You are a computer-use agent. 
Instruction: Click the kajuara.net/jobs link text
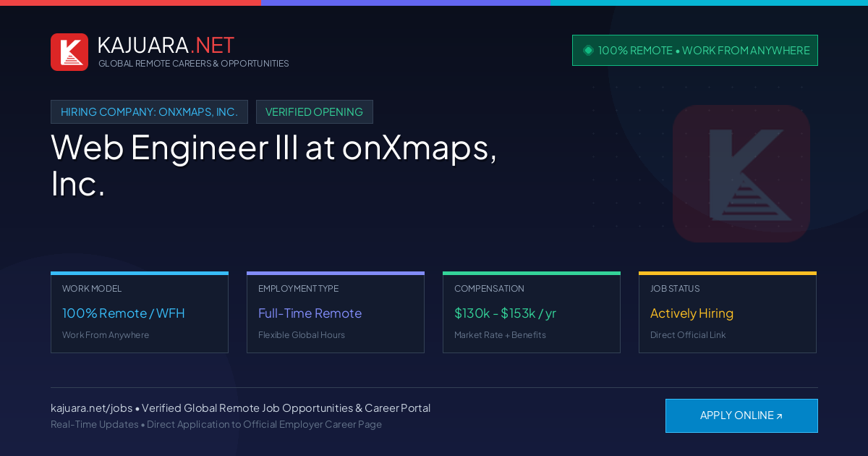coord(91,408)
